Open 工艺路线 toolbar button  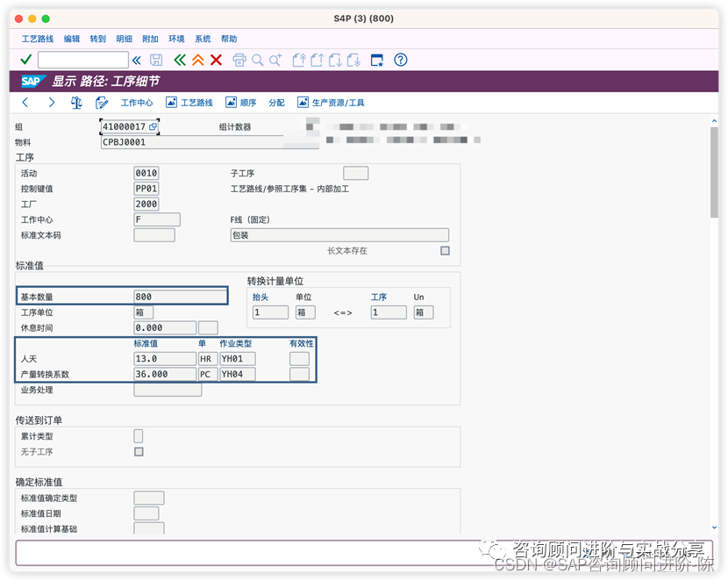[x=189, y=102]
